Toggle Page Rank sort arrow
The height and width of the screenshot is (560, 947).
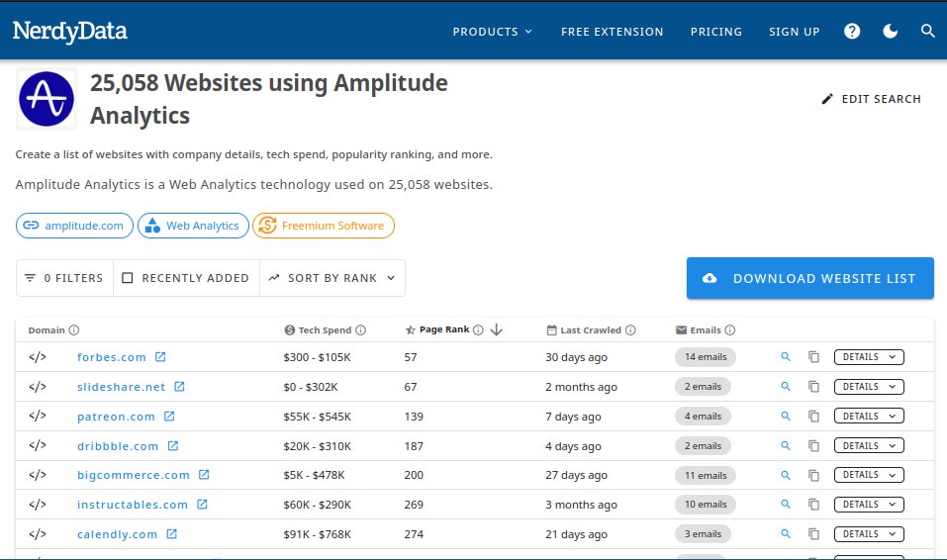pos(497,329)
